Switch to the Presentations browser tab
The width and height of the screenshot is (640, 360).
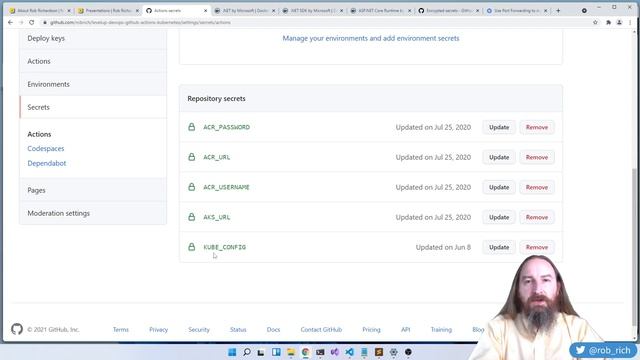(x=108, y=11)
